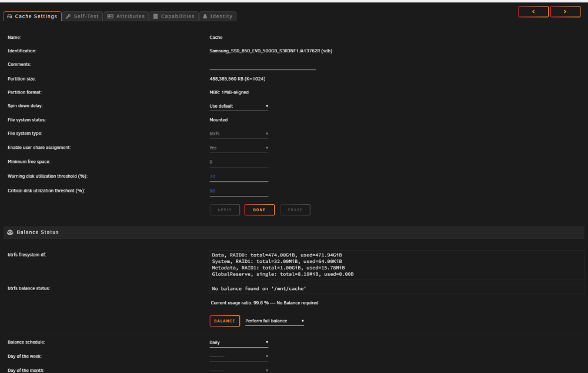Go to next device with right arrow
The width and height of the screenshot is (588, 373).
[565, 12]
